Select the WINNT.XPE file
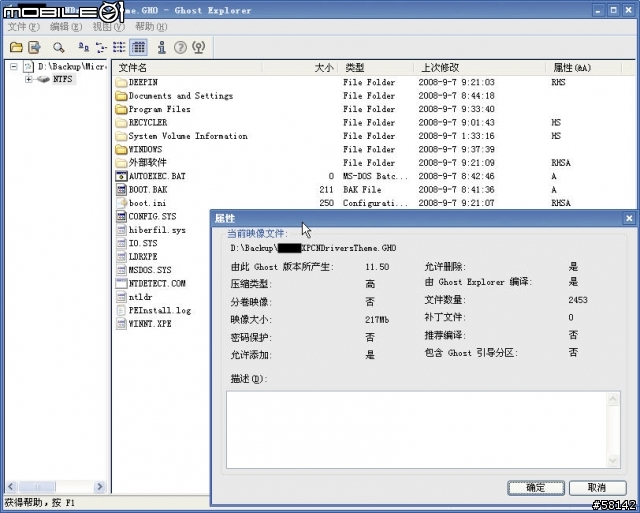Screen dimensions: 640x513 (x=144, y=324)
